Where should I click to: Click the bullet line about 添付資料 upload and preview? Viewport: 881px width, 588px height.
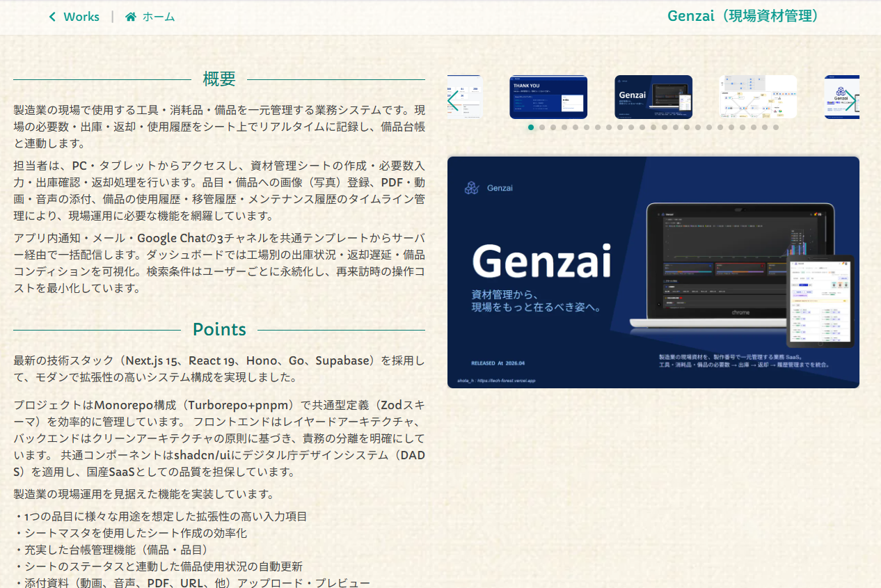pos(192,582)
